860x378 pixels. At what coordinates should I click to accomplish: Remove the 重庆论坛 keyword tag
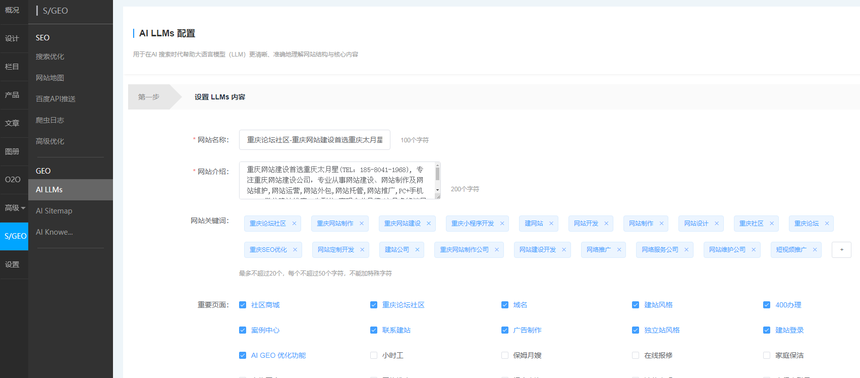(x=827, y=223)
